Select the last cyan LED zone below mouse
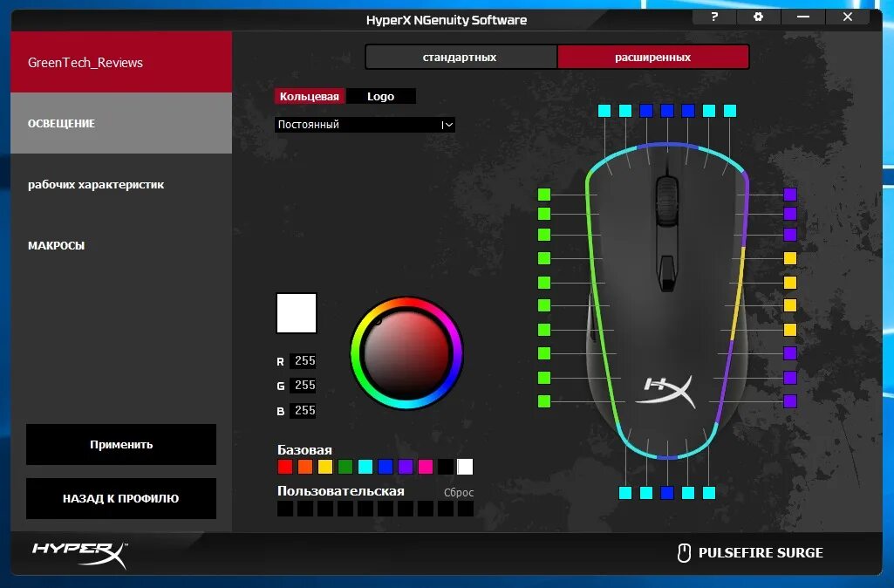894x588 pixels. pyautogui.click(x=709, y=492)
